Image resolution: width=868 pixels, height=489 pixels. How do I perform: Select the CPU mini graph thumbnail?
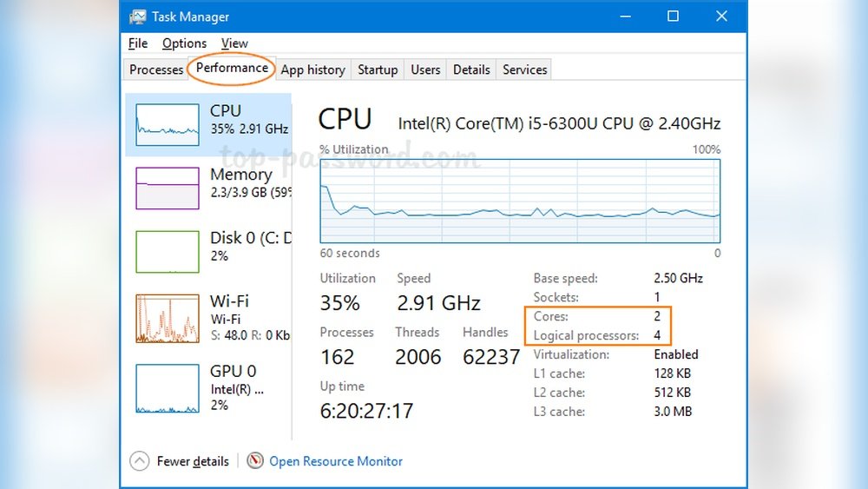[x=168, y=125]
